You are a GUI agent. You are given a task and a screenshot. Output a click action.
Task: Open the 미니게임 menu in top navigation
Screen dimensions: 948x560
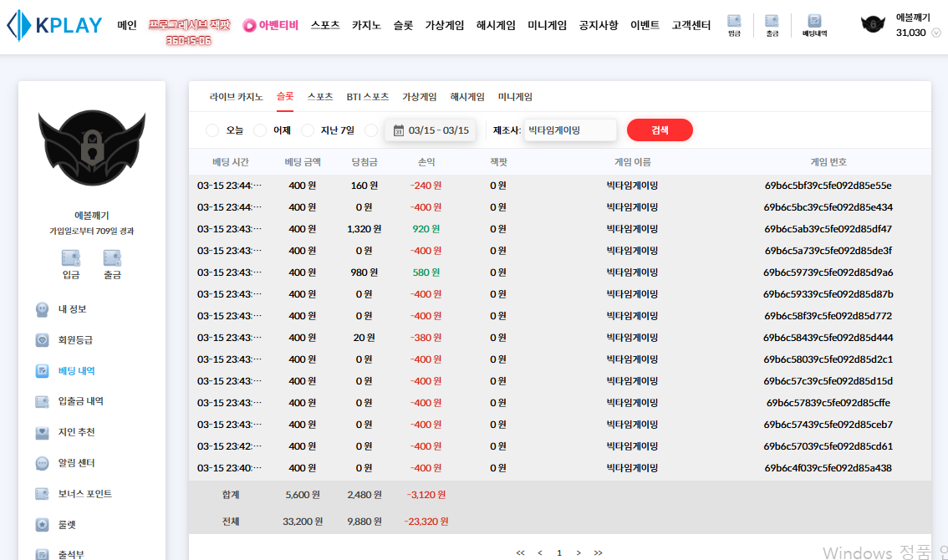(x=547, y=26)
